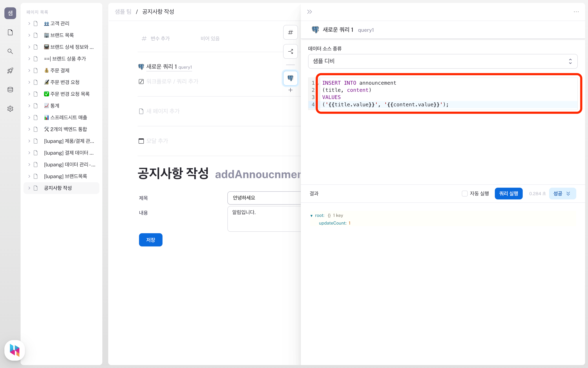This screenshot has width=588, height=368.
Task: Open the [lupang] 브랜드목록 page
Action: tap(61, 176)
